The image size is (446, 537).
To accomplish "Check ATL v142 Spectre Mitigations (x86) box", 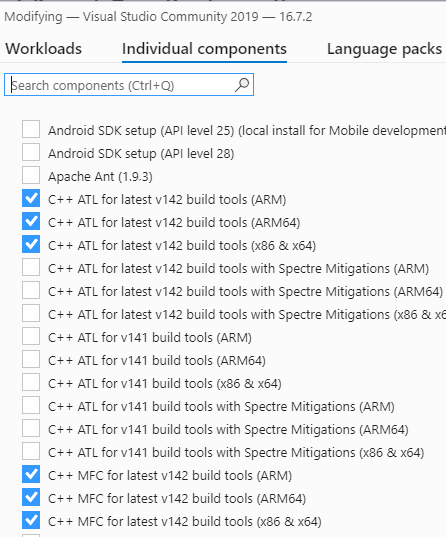I will pyautogui.click(x=31, y=313).
